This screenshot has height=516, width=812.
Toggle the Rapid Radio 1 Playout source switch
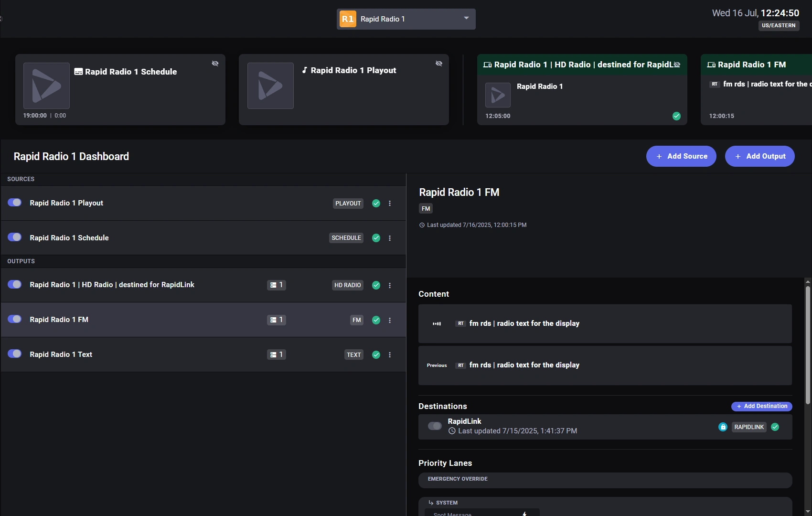click(15, 203)
